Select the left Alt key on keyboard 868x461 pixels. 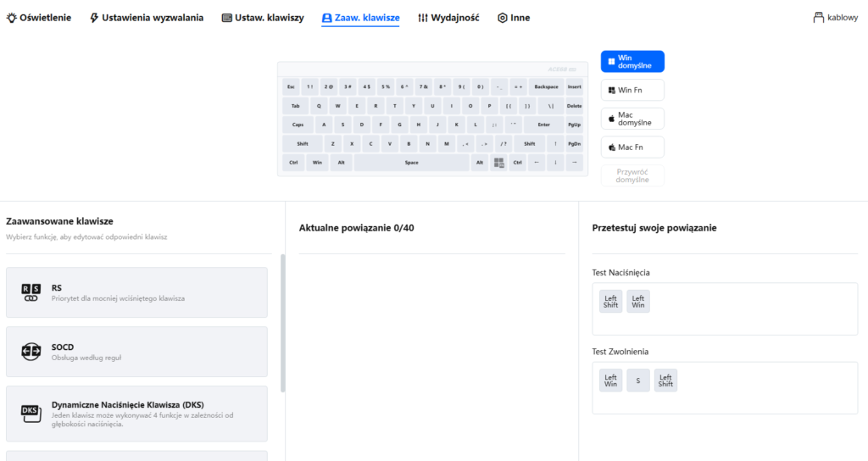tap(341, 163)
